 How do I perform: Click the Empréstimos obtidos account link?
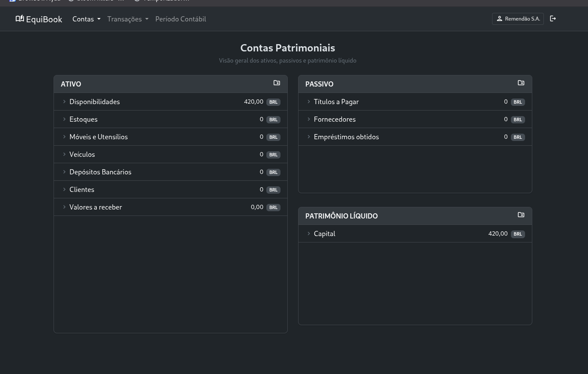point(346,137)
